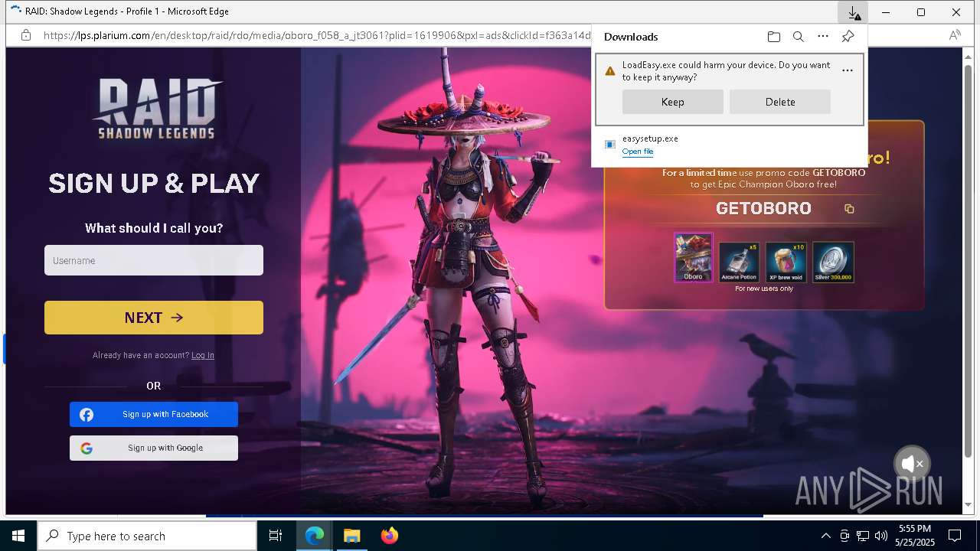The image size is (980, 551).
Task: Open file link for easysetup.exe
Action: point(638,152)
